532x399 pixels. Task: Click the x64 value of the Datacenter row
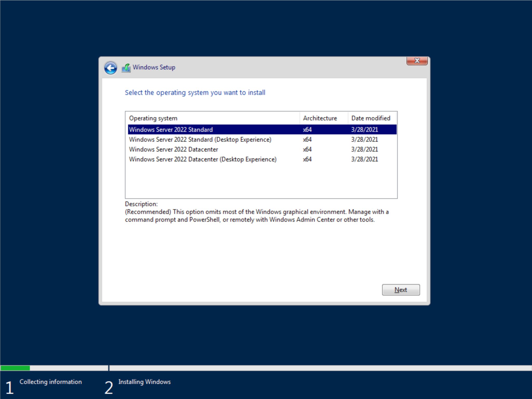(307, 149)
